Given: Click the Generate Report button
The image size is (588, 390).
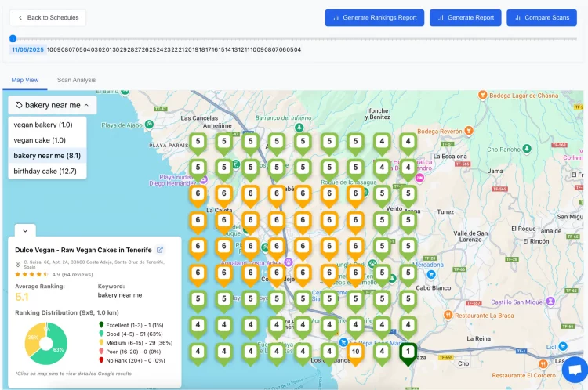Looking at the screenshot, I should pos(466,17).
